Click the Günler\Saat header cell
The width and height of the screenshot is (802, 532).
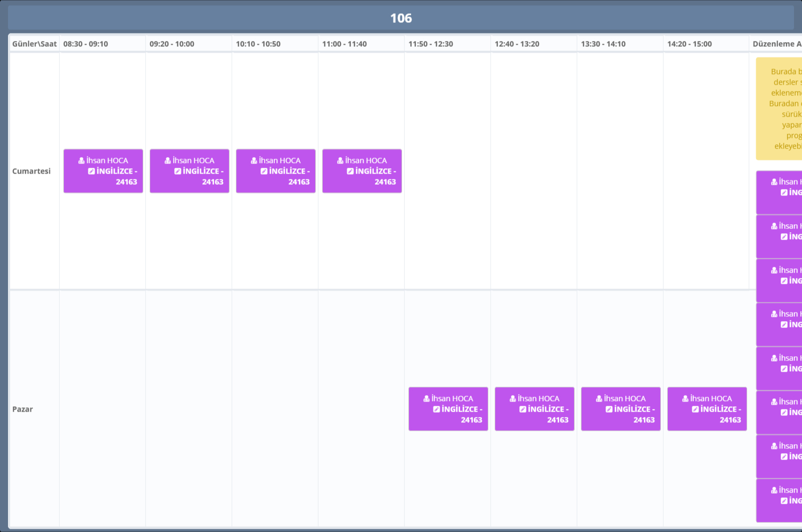(34, 44)
